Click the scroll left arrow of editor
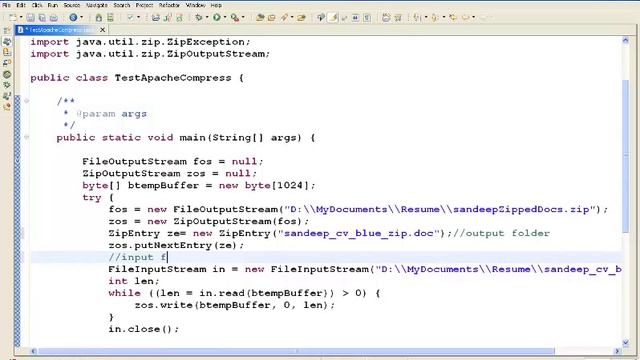 point(33,351)
